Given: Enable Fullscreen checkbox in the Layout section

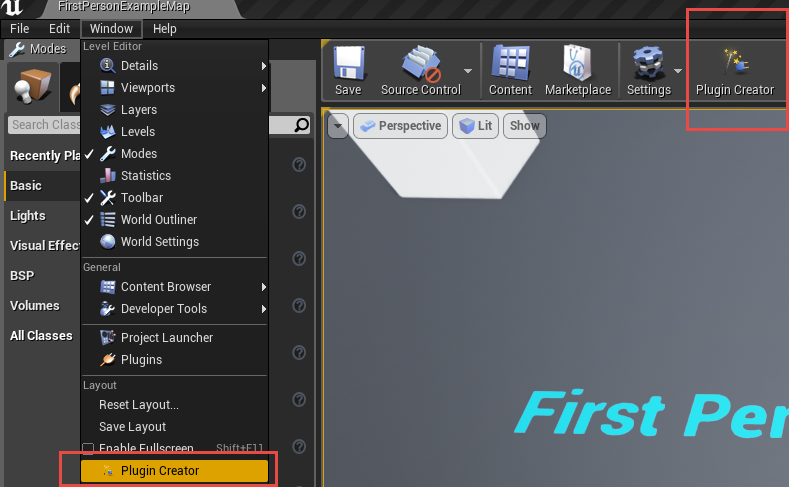Looking at the screenshot, I should (x=89, y=449).
